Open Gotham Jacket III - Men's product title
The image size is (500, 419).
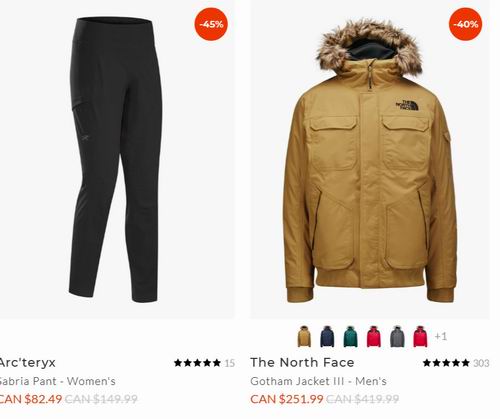click(x=318, y=381)
